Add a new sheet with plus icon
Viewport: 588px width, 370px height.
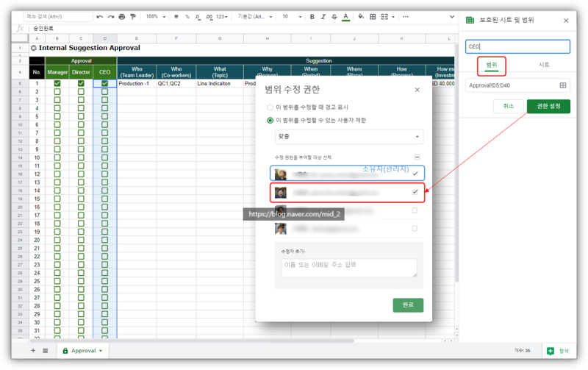[x=33, y=350]
